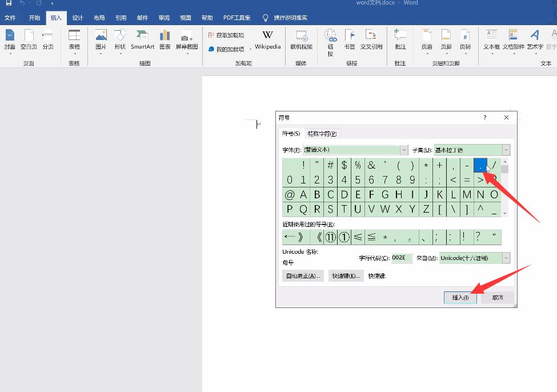The width and height of the screenshot is (557, 392).
Task: Insert a hyperlink (链接)
Action: 330,43
